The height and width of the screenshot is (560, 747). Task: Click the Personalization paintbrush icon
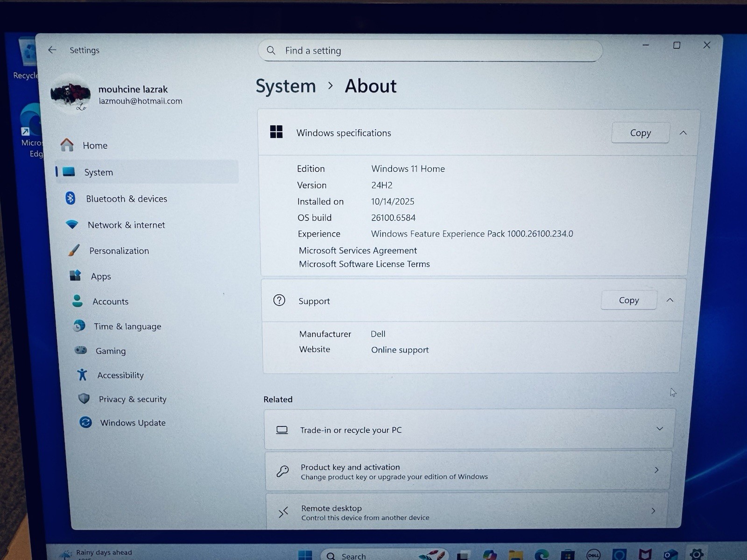(74, 250)
